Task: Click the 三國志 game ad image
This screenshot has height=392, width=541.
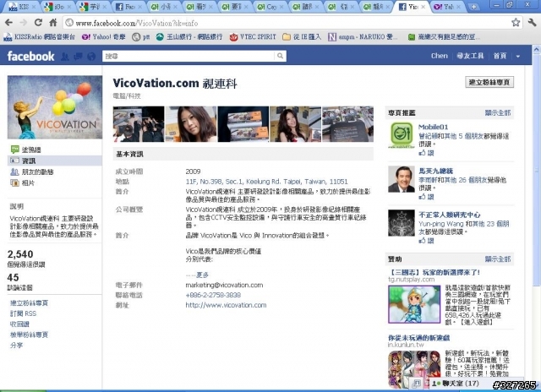Action: pyautogui.click(x=414, y=304)
